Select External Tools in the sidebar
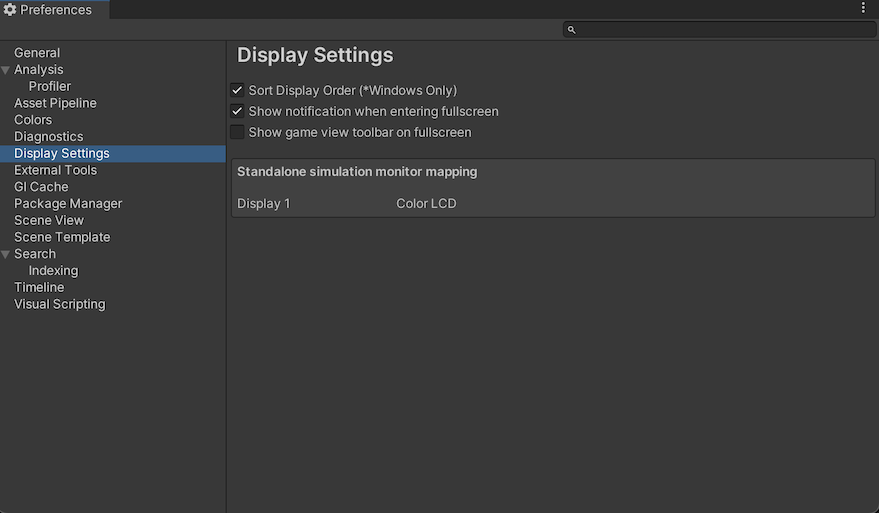This screenshot has width=879, height=513. click(x=55, y=170)
